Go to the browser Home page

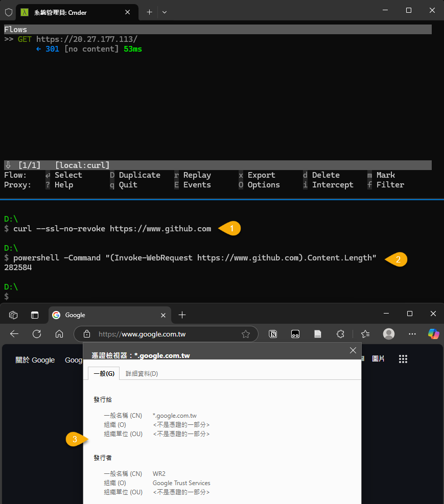(59, 334)
